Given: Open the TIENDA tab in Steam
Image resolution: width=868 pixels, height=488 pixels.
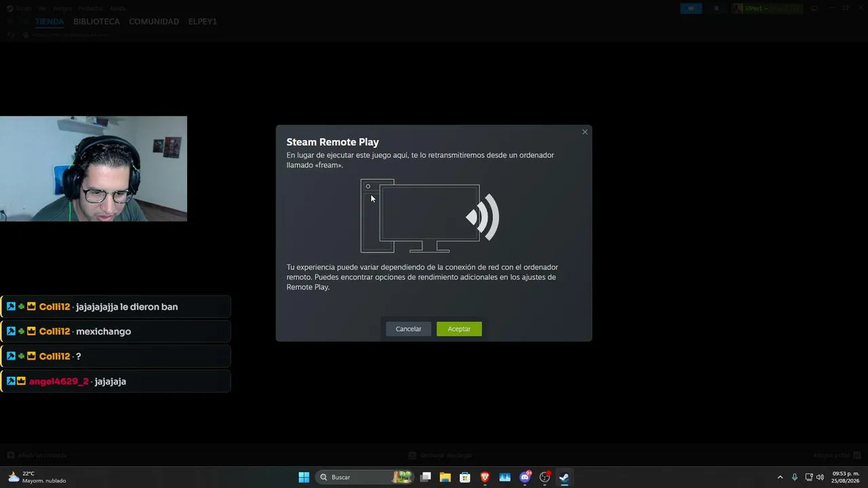Looking at the screenshot, I should [50, 22].
